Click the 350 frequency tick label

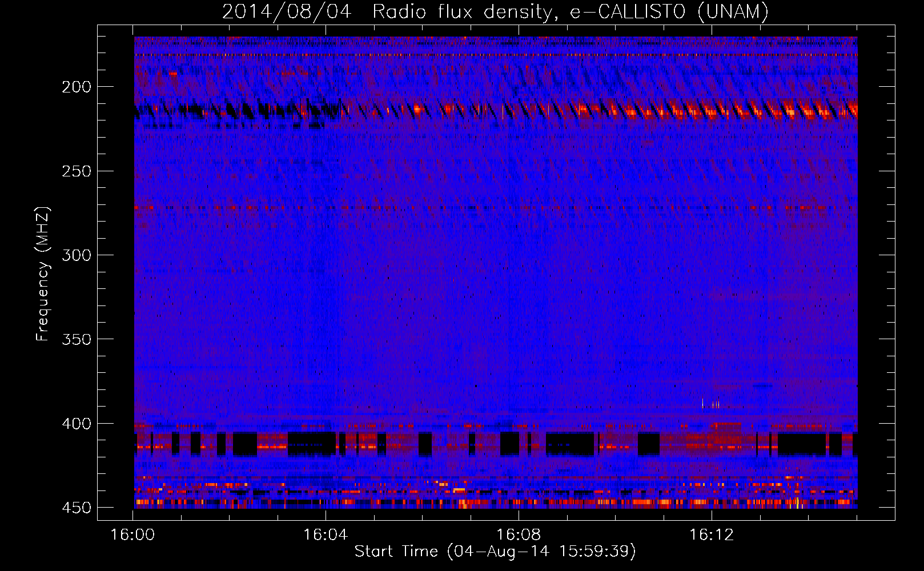pos(77,339)
